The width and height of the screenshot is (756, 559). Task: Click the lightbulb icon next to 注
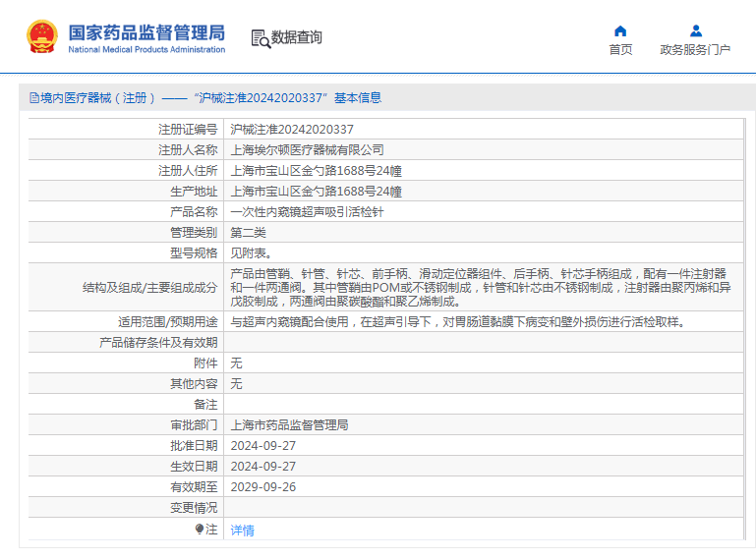[x=200, y=529]
